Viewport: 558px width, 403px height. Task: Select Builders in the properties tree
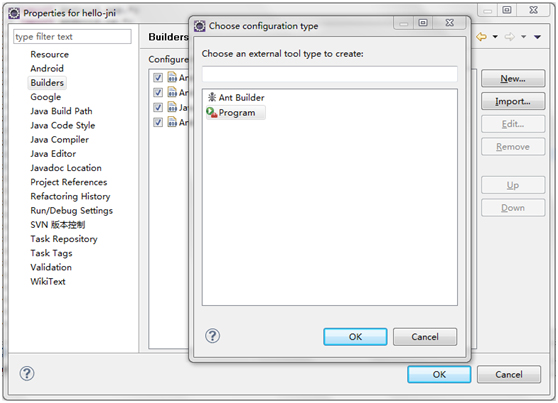47,83
